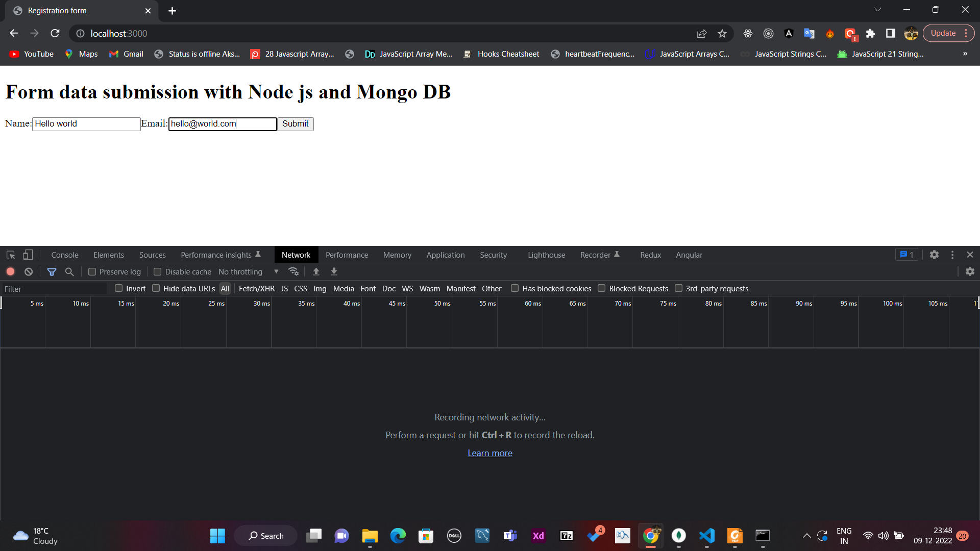Click the Email input field

click(222, 124)
